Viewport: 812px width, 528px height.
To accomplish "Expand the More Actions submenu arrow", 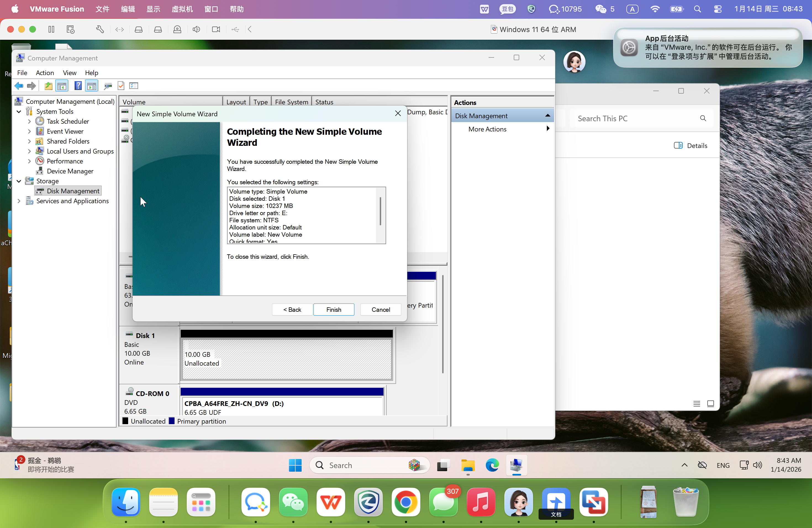I will tap(548, 129).
